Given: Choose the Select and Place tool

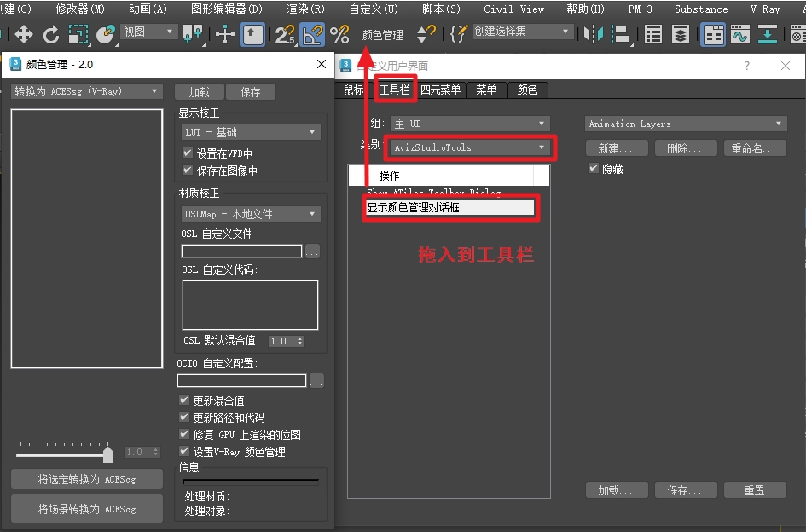Looking at the screenshot, I should (x=106, y=35).
